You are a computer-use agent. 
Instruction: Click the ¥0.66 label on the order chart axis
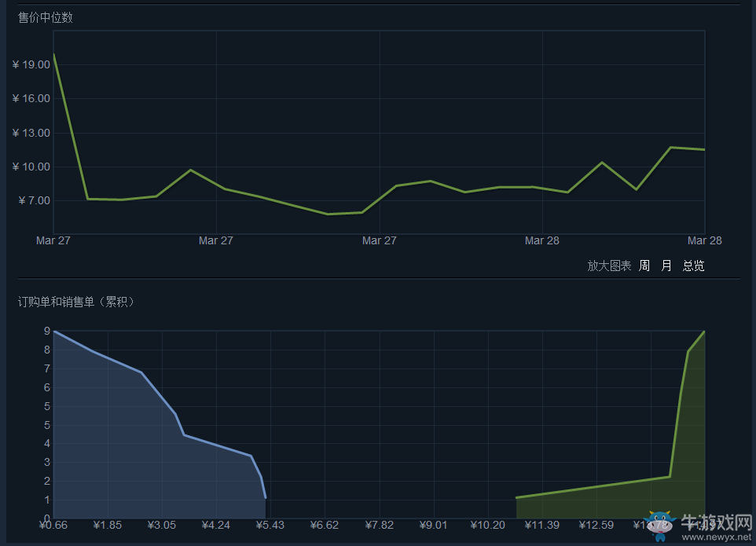(53, 525)
